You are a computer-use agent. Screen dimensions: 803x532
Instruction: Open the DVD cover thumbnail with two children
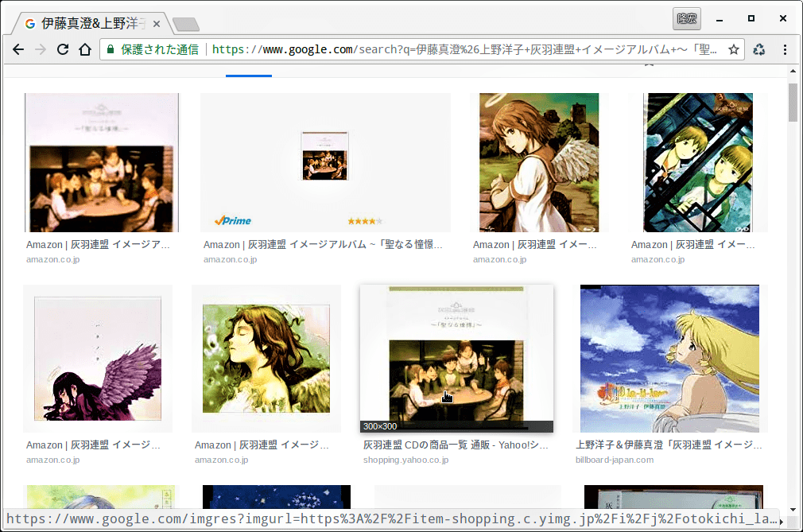coord(699,163)
